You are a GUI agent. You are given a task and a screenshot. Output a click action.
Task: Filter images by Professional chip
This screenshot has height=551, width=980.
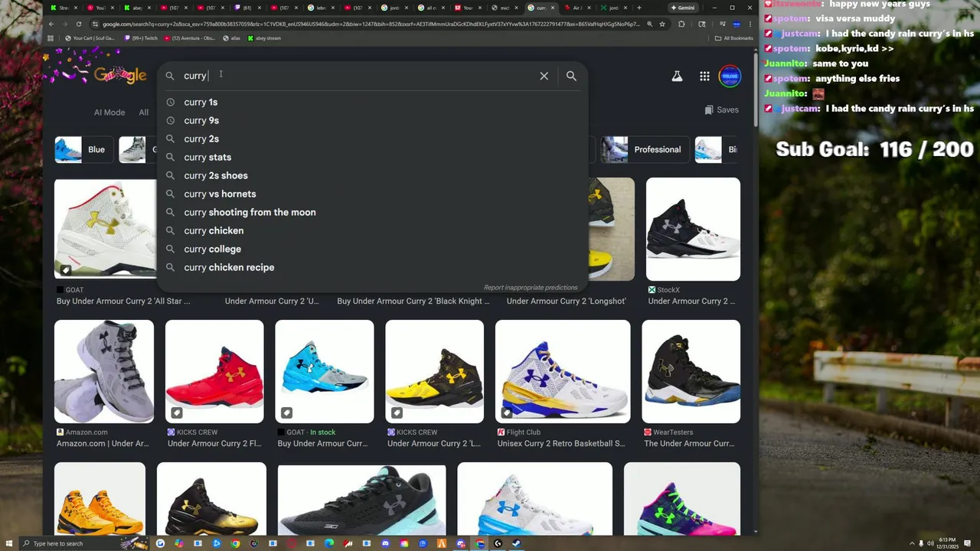[x=645, y=149]
